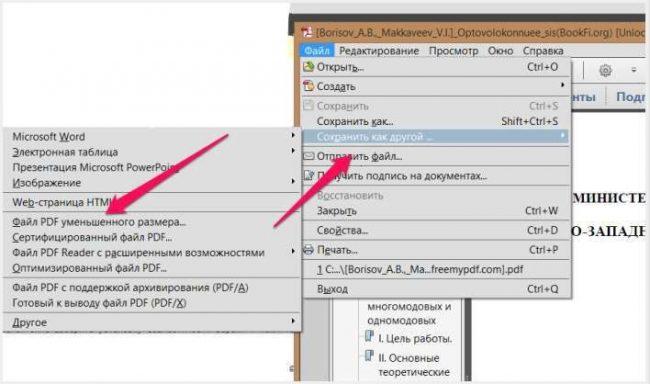Open the Просмотр menu
This screenshot has height=384, width=650.
[454, 51]
